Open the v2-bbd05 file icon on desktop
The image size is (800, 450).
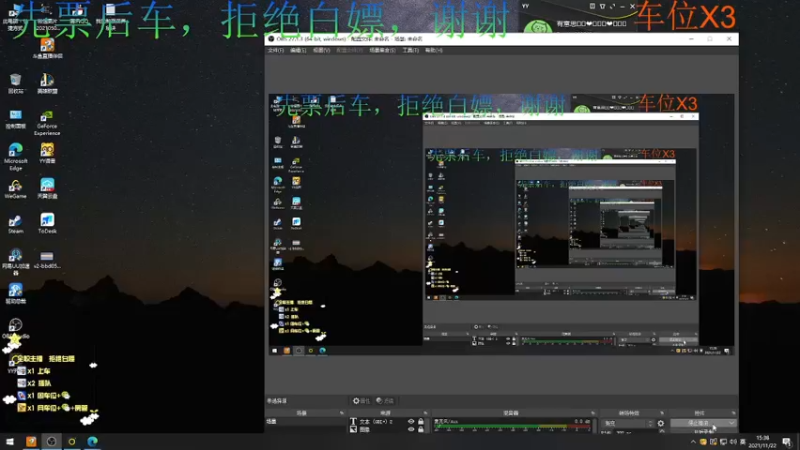coord(47,259)
